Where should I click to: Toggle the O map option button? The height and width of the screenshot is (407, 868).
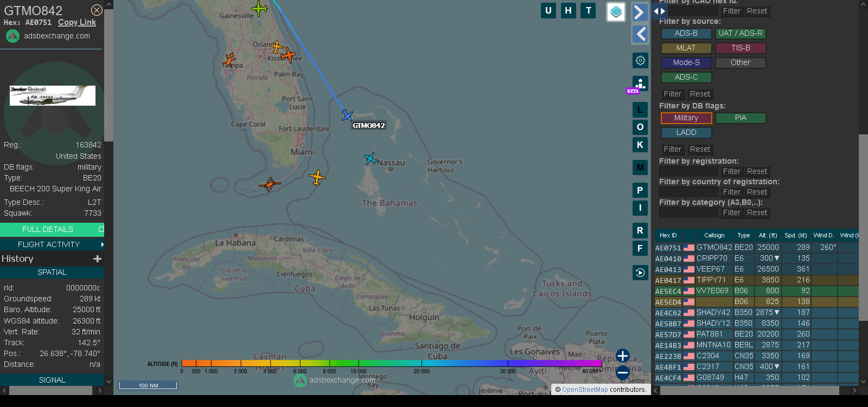pos(640,127)
